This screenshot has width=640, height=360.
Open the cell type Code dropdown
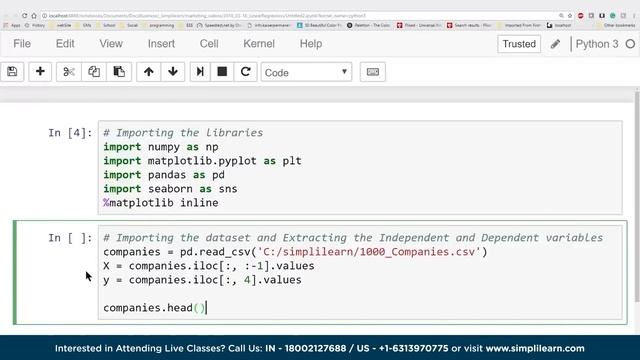(306, 72)
